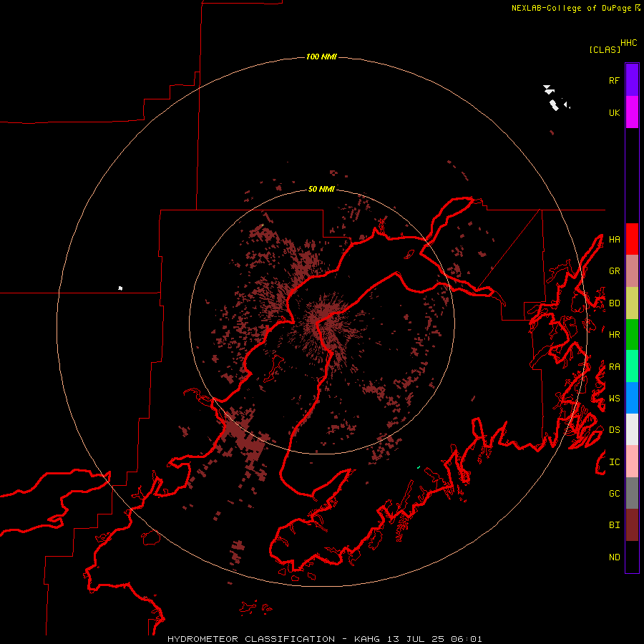Click the UK magenta color swatch
644x644 pixels.
632,112
